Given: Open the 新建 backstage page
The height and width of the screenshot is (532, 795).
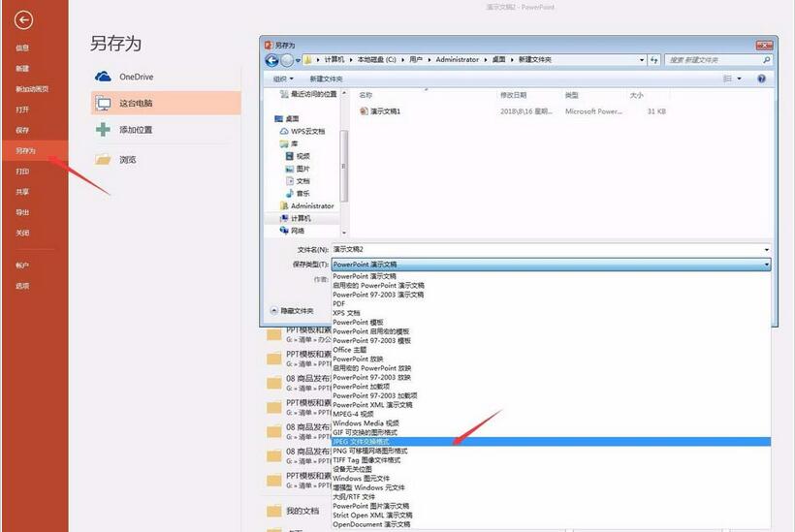Looking at the screenshot, I should tap(22, 69).
